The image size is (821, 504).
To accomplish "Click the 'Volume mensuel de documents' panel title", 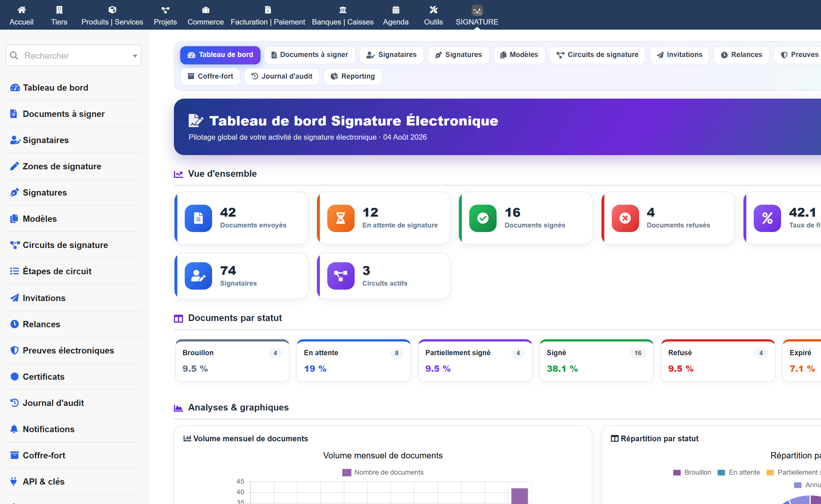I will (x=250, y=439).
